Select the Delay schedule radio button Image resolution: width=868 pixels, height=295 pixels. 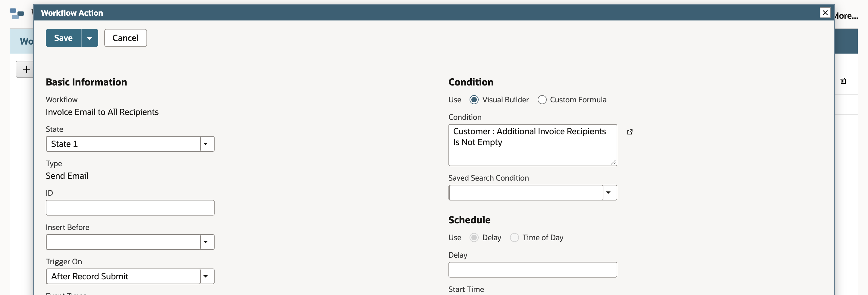point(474,238)
